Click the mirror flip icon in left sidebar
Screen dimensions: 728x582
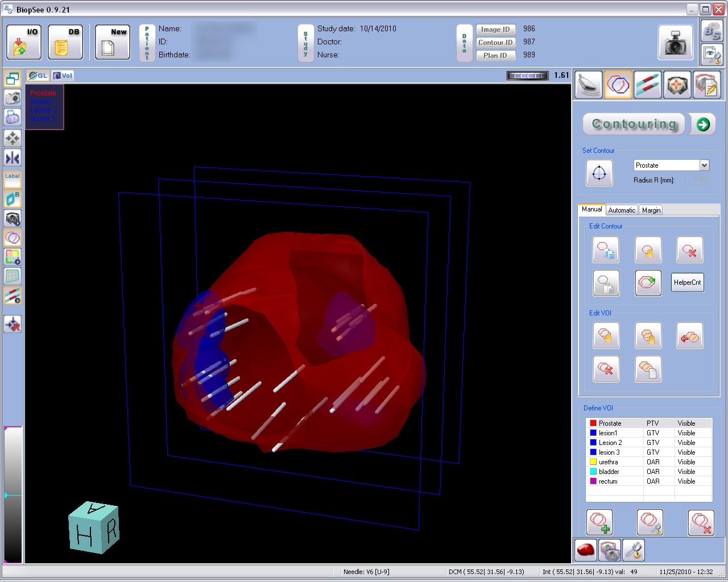(x=13, y=158)
